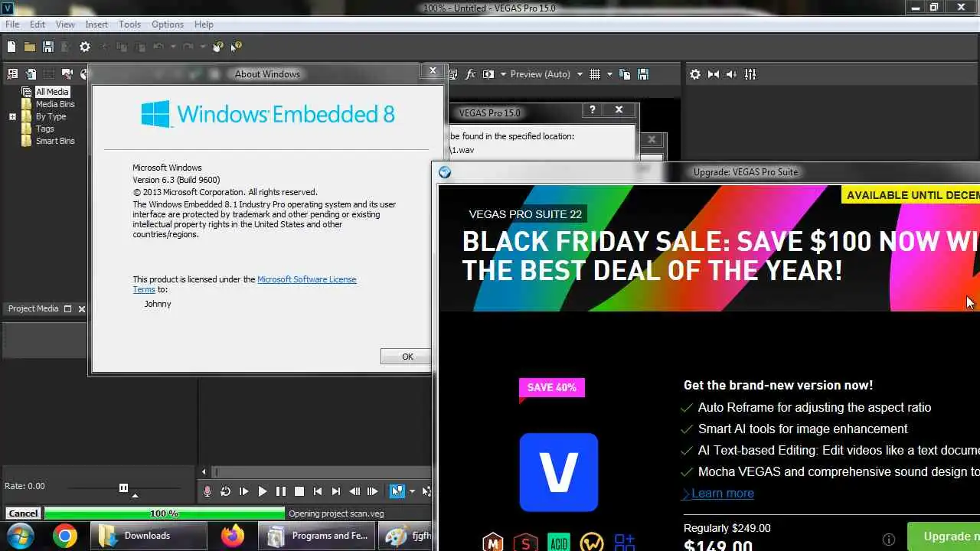Select Media Bins folder
The height and width of the screenshot is (551, 980).
coord(55,104)
